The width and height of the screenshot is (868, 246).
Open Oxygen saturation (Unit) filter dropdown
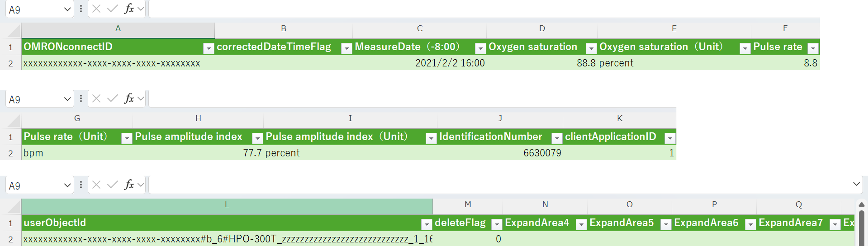pyautogui.click(x=745, y=49)
